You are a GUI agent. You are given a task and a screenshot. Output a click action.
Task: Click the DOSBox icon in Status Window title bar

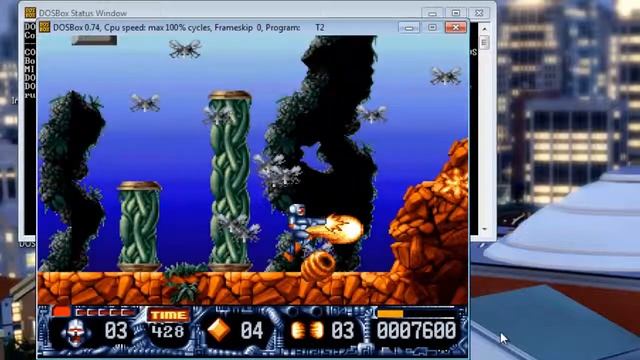point(30,13)
